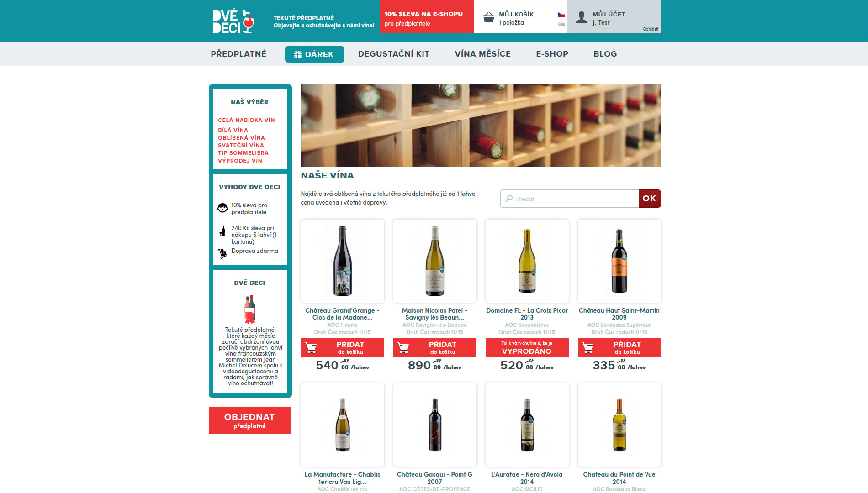Open Domaine FL La Croix Picot thumbnail
This screenshot has height=493, width=868.
(527, 261)
